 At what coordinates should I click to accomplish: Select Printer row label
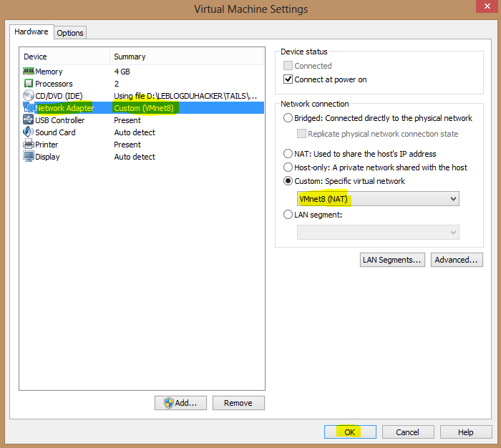tap(47, 145)
